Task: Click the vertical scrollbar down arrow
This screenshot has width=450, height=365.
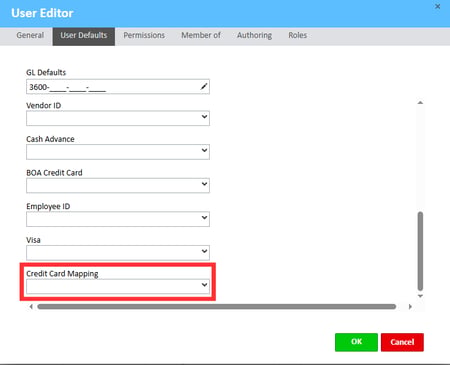Action: click(420, 296)
